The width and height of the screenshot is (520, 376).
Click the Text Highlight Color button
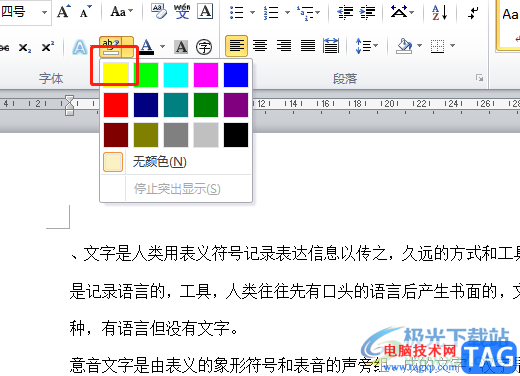pos(111,47)
